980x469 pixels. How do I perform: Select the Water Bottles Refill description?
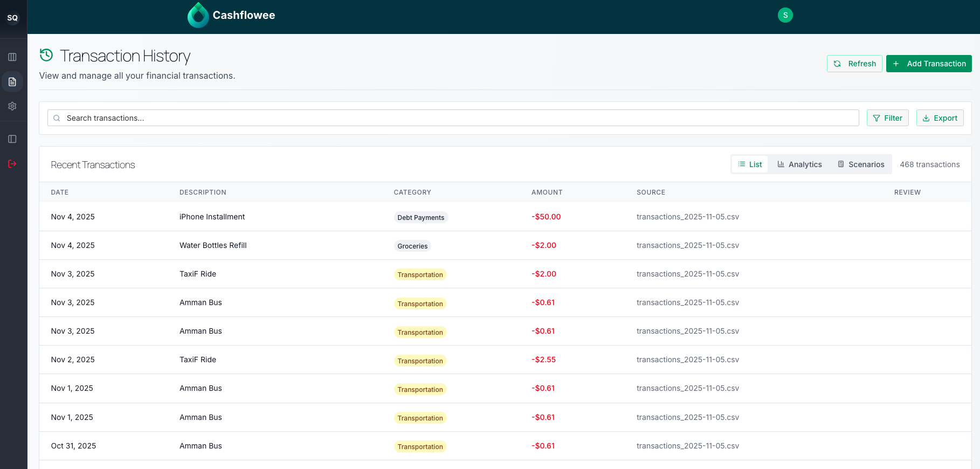pyautogui.click(x=213, y=245)
